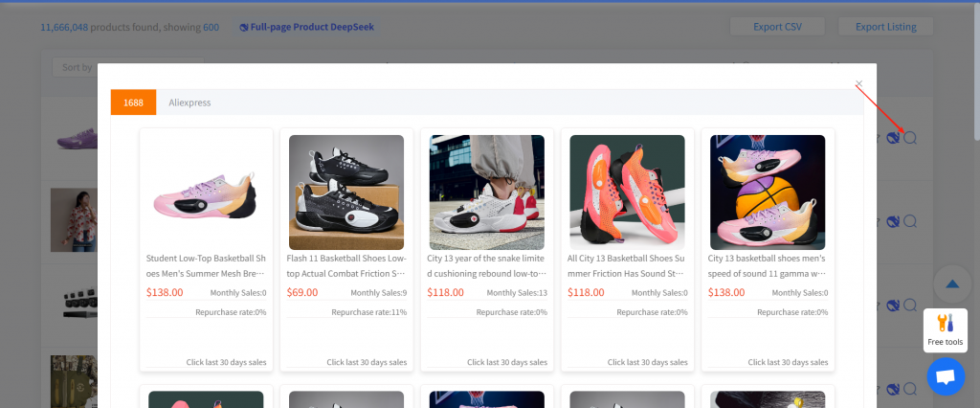Open Student Low-Top Basketball Shoes title
Viewport: 980px width, 408px height.
(x=207, y=266)
